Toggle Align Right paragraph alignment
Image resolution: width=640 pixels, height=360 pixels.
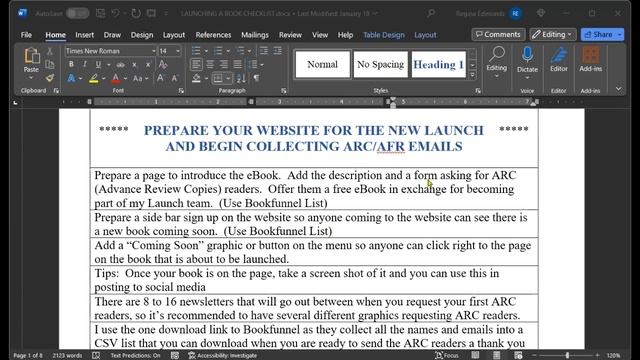coord(224,64)
